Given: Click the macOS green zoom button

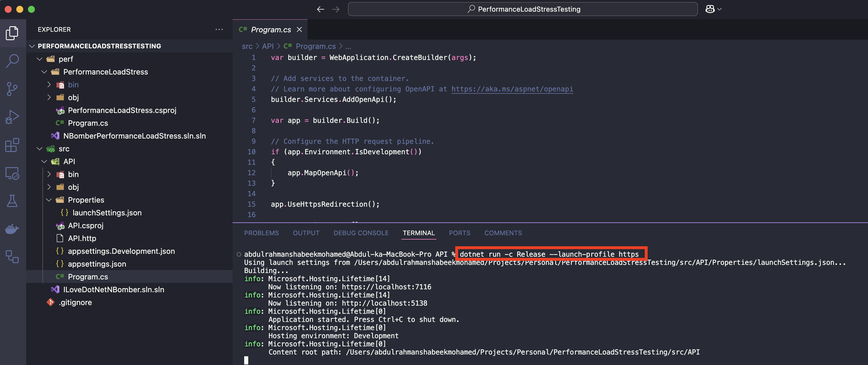Looking at the screenshot, I should (31, 9).
